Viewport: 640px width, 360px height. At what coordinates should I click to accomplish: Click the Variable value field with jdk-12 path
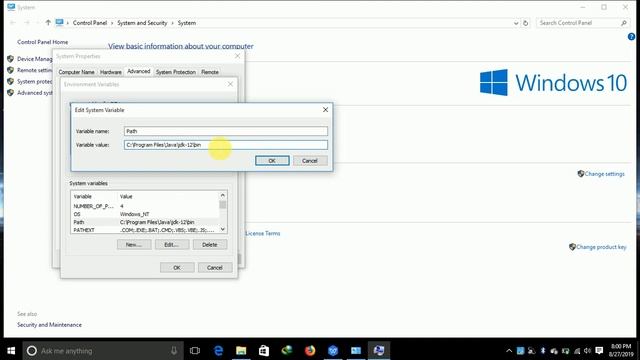pyautogui.click(x=226, y=145)
